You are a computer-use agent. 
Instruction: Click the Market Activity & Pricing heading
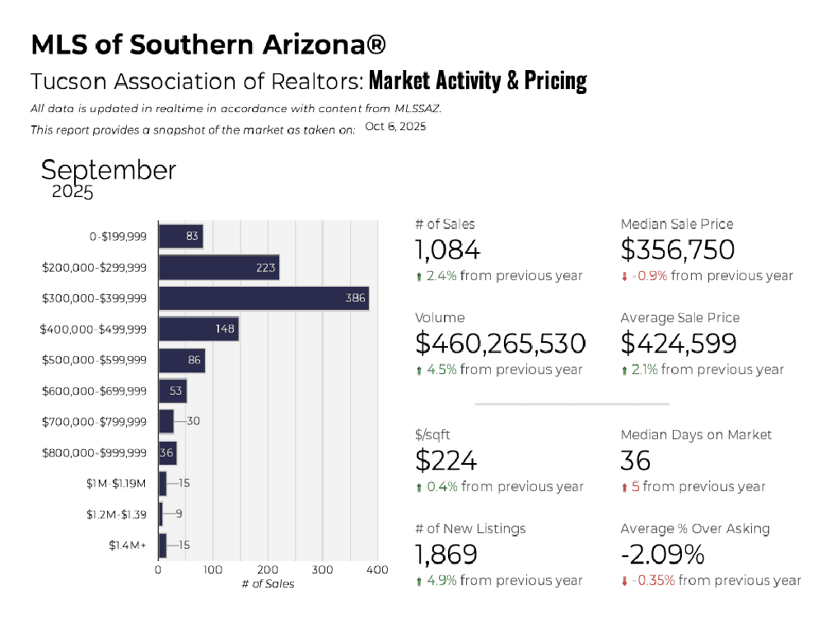click(478, 81)
